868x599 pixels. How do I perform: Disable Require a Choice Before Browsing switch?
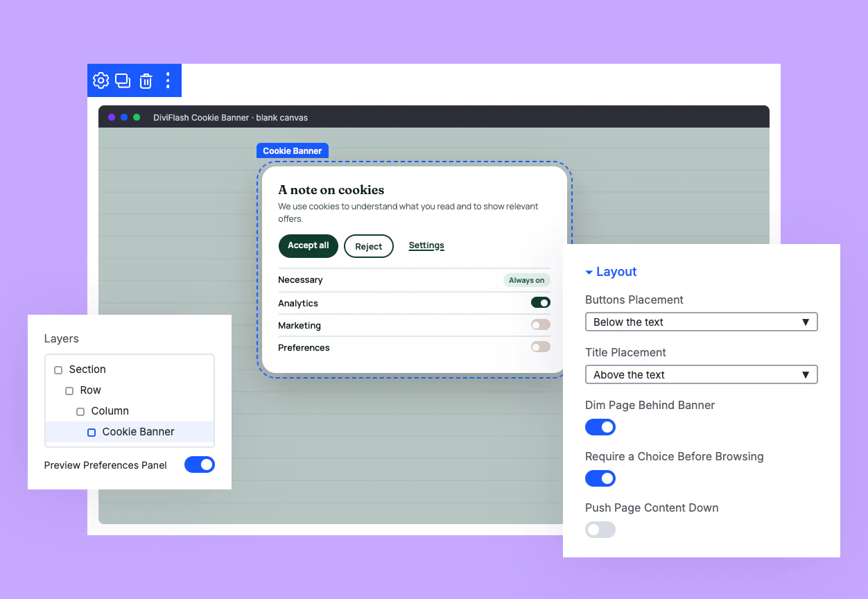click(x=600, y=478)
